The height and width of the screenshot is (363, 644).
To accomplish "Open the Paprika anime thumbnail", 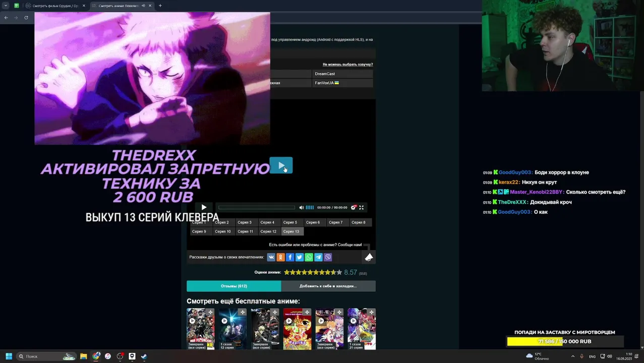I will coord(297,329).
